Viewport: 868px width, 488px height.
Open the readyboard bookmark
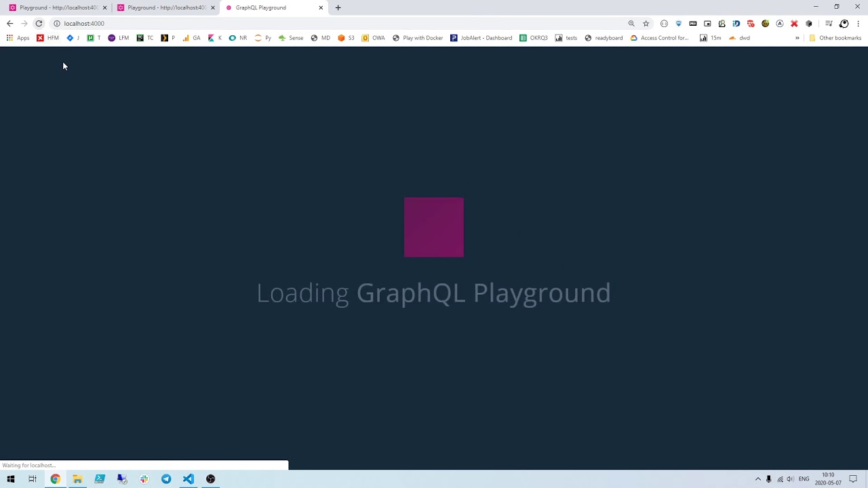(604, 38)
